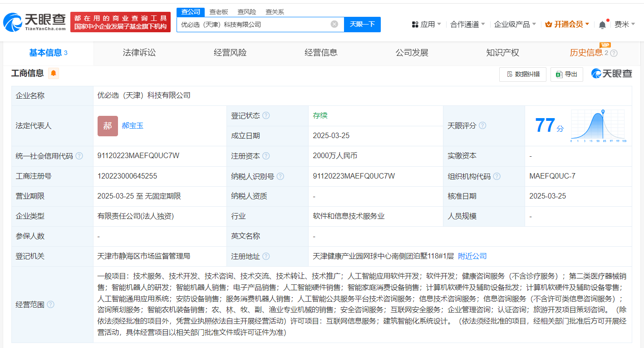Click help icon next to 经营范围
This screenshot has width=644, height=348.
click(50, 304)
